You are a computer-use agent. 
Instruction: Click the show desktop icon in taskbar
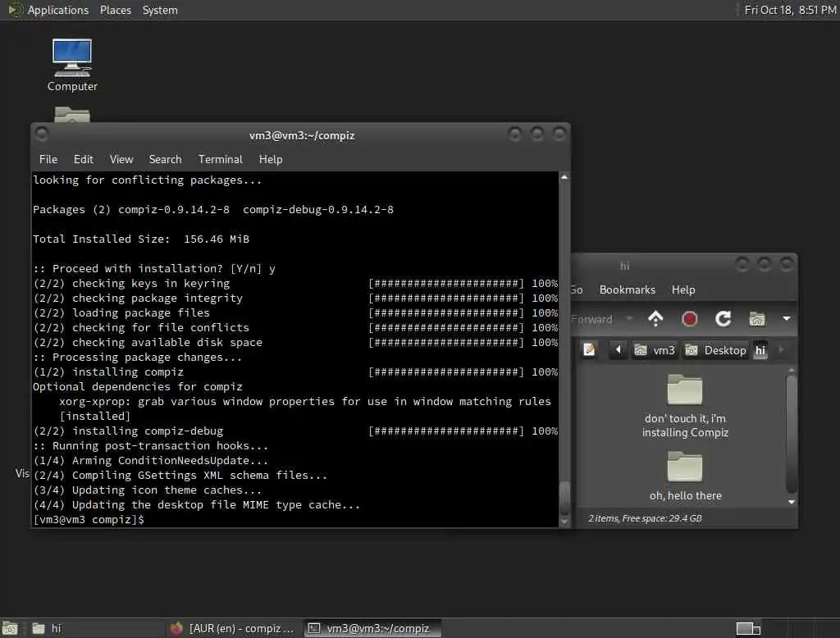[10, 628]
